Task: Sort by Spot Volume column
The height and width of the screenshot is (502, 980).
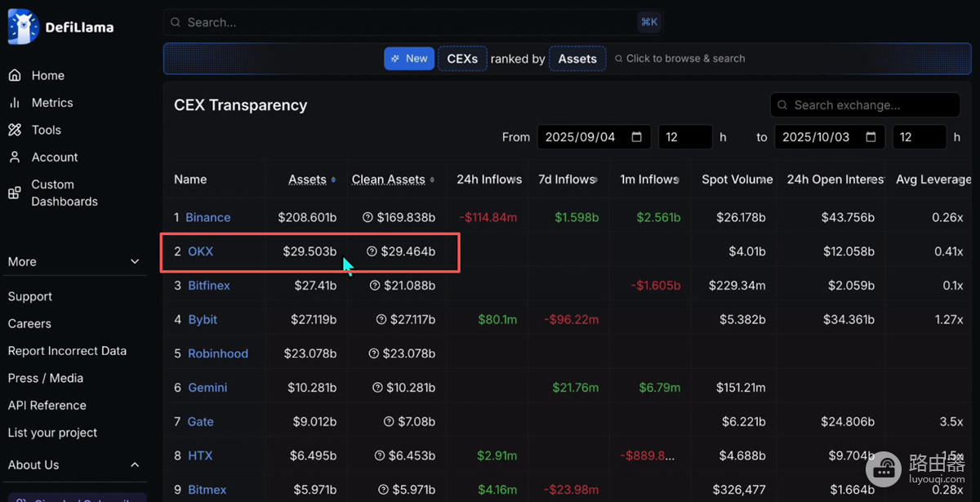Action: 737,180
